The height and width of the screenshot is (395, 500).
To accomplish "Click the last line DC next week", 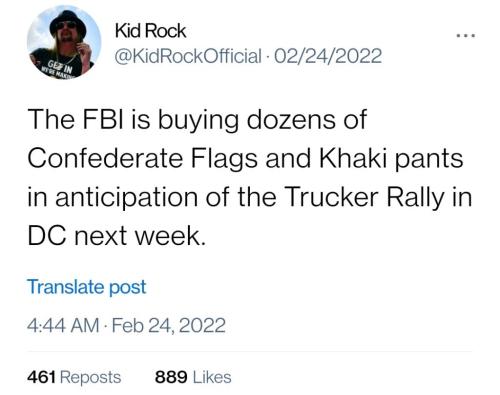I will (x=116, y=235).
